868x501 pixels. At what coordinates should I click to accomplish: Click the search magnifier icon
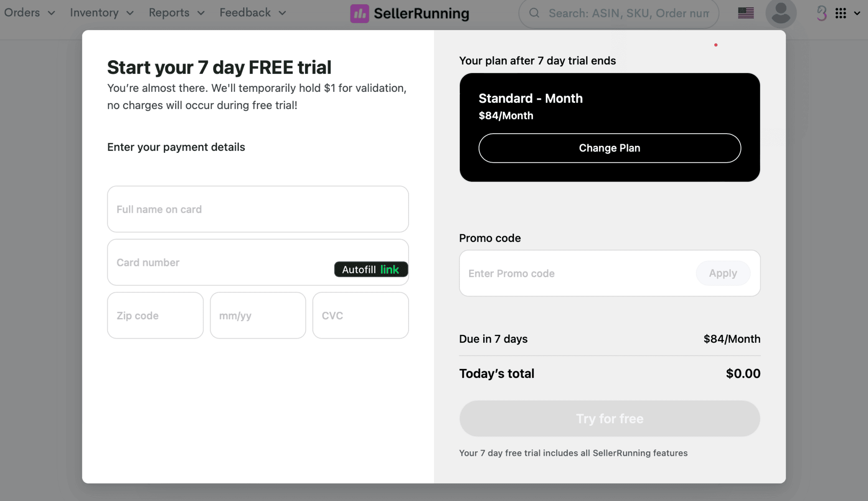(x=534, y=13)
